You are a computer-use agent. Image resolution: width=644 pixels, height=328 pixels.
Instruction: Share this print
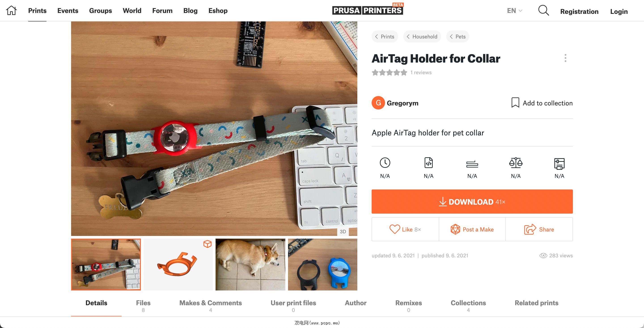[x=539, y=229]
